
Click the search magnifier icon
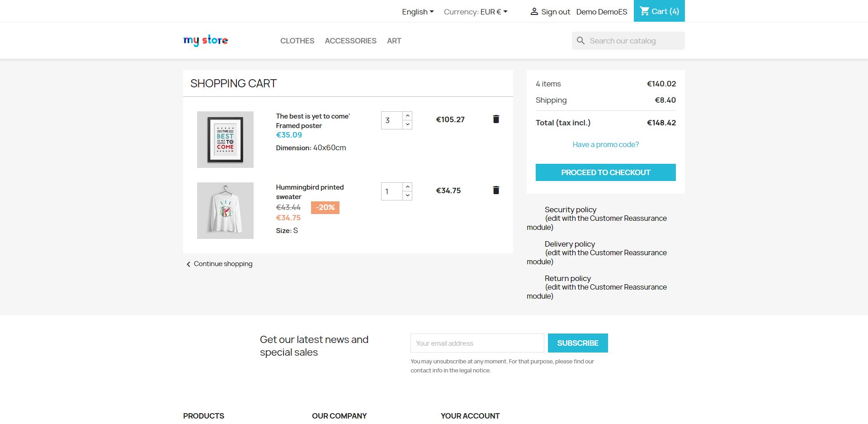581,41
